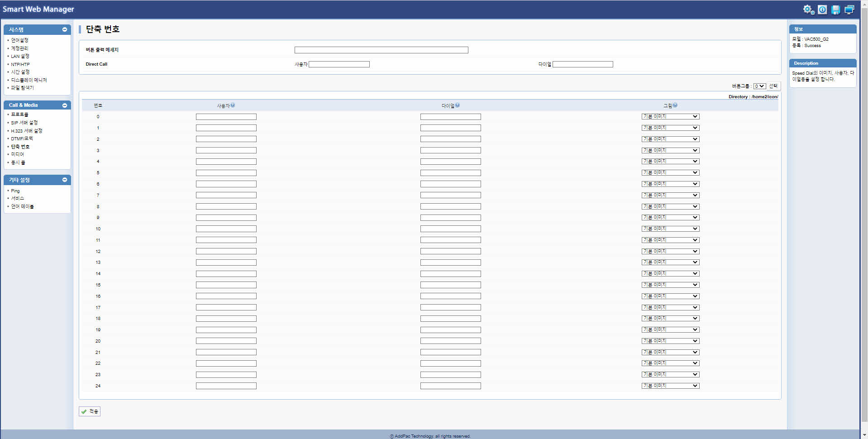The image size is (868, 439).
Task: Collapse the 기타 설정 sidebar panel
Action: [65, 180]
